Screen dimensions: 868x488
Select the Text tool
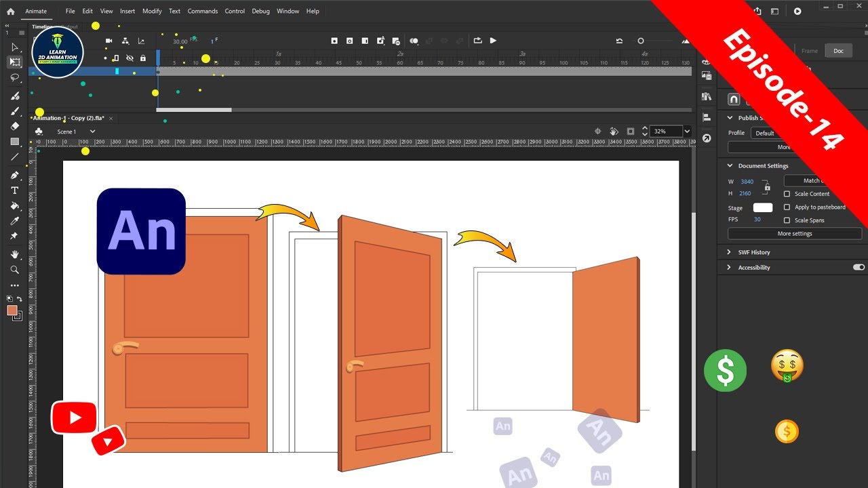pyautogui.click(x=14, y=190)
